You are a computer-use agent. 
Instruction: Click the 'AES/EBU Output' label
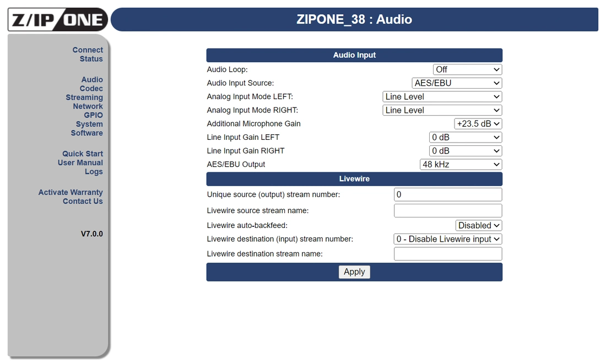236,164
